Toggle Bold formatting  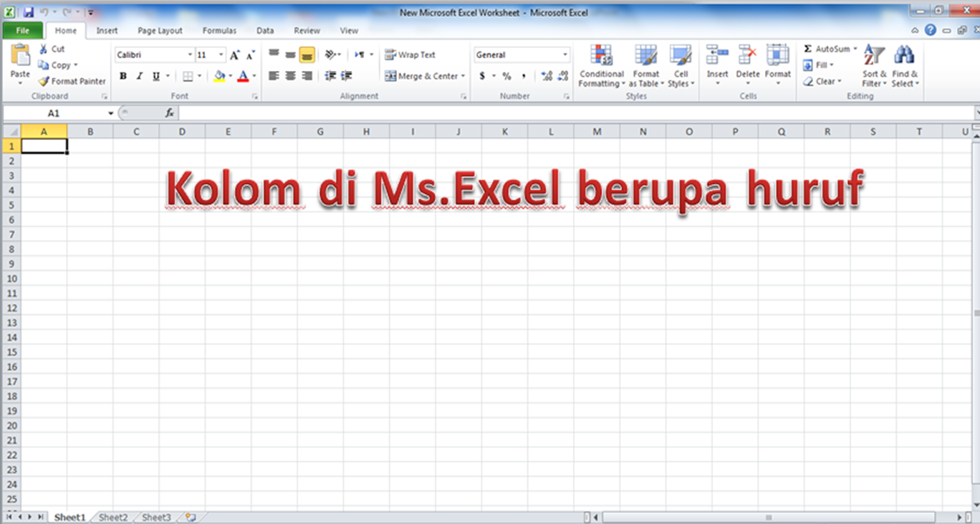coord(123,76)
